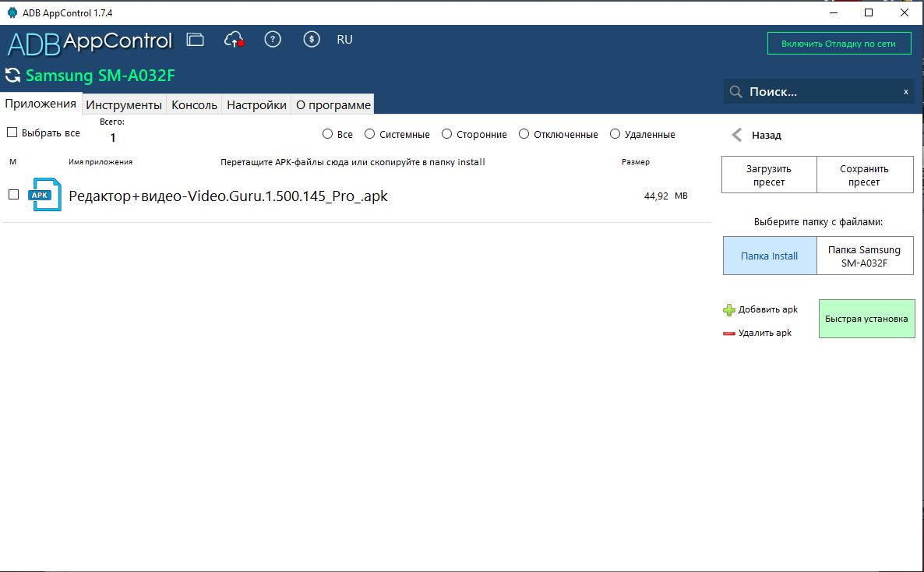Click the app icon in title bar
This screenshot has height=572, width=924.
tap(12, 12)
